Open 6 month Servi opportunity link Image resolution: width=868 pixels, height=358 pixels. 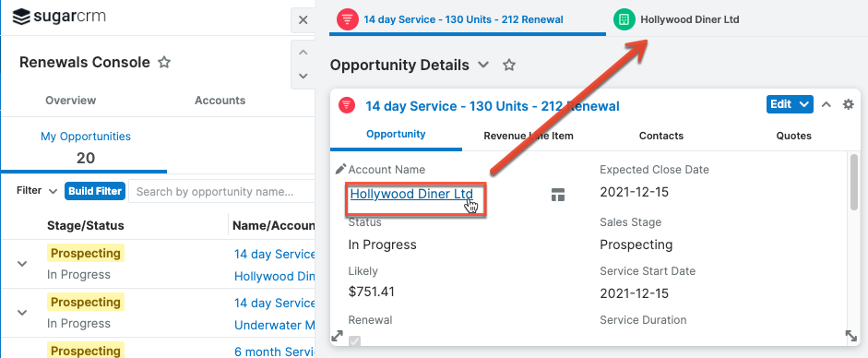274,352
